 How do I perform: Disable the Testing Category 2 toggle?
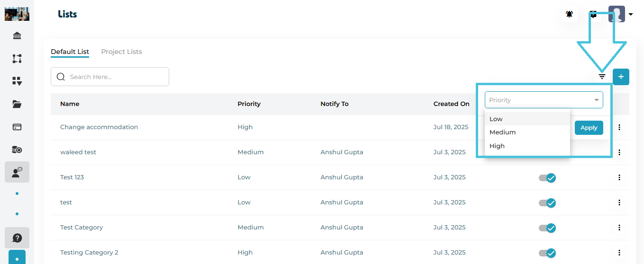(547, 253)
